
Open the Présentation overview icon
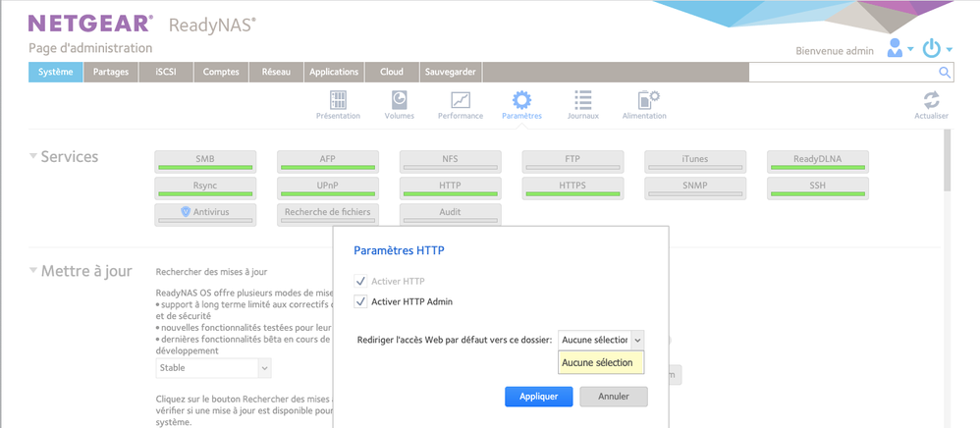pos(338,100)
